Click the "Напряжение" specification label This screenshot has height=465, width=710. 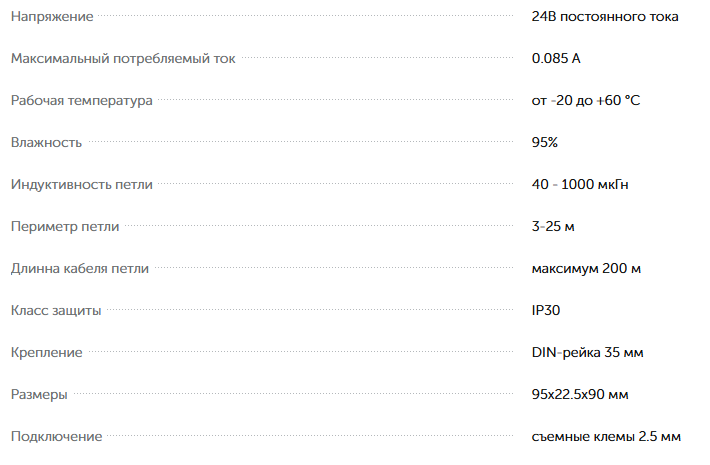[x=52, y=17]
